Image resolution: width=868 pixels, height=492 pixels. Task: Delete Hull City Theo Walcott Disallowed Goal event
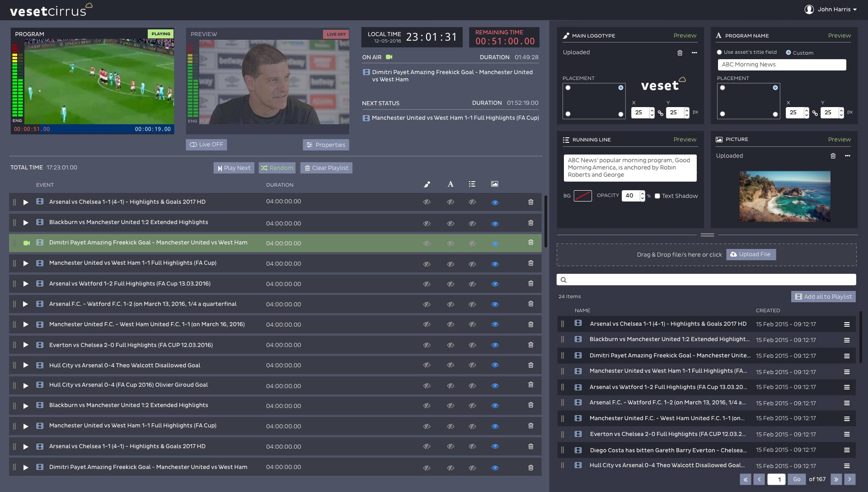pos(531,365)
